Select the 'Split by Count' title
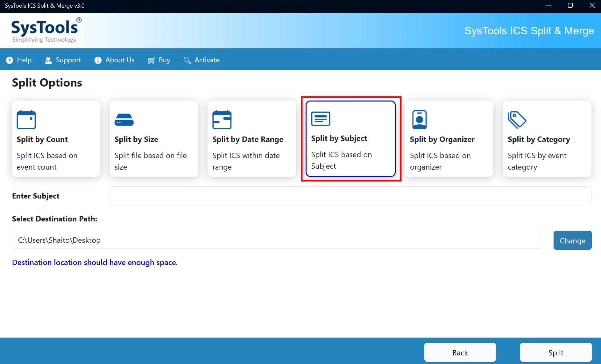 click(x=42, y=139)
